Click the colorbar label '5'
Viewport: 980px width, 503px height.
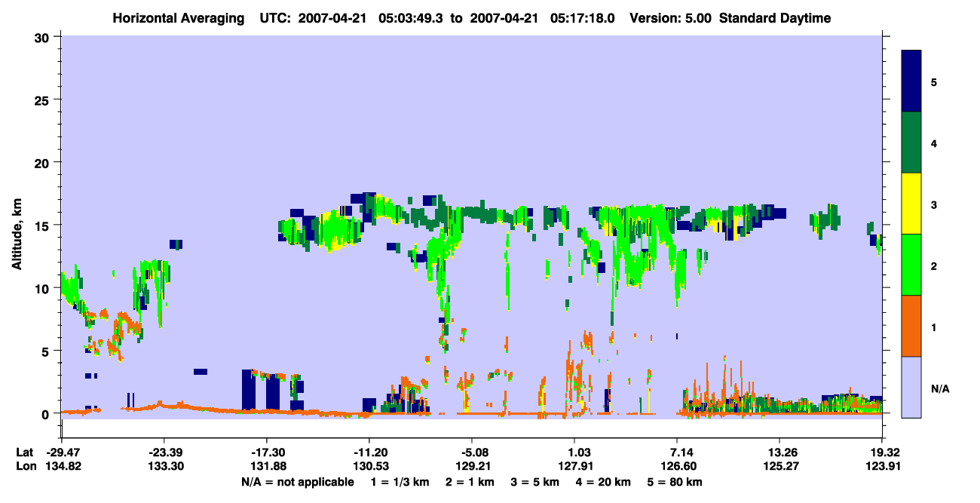pos(935,81)
